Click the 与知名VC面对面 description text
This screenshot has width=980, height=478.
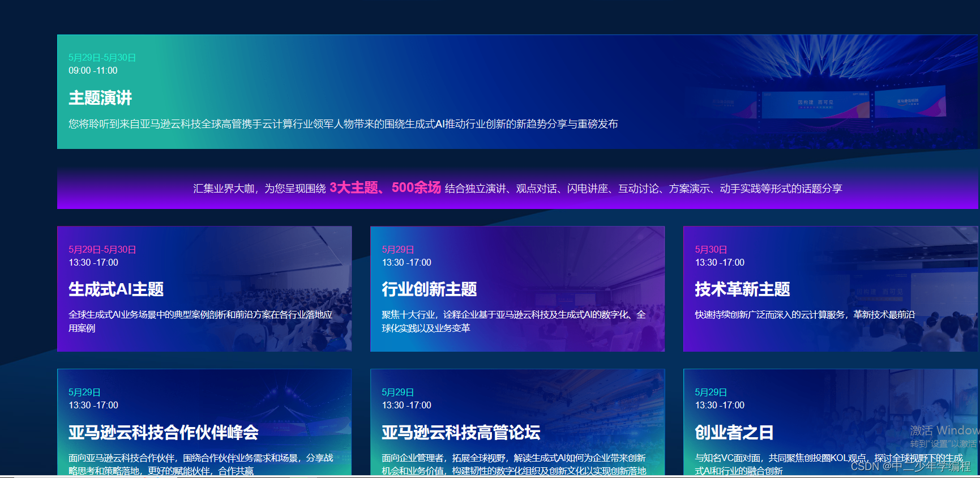tap(828, 464)
